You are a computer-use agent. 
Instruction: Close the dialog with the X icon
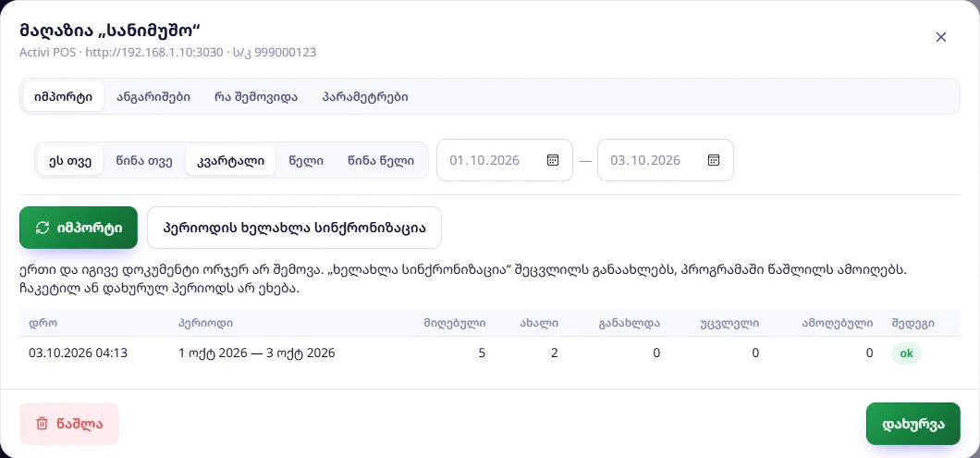coord(941,37)
